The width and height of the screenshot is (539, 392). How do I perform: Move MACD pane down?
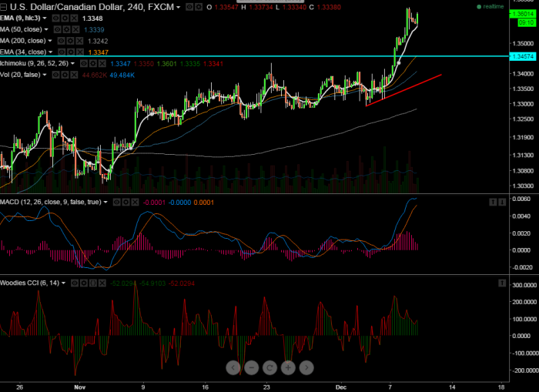[x=502, y=203]
